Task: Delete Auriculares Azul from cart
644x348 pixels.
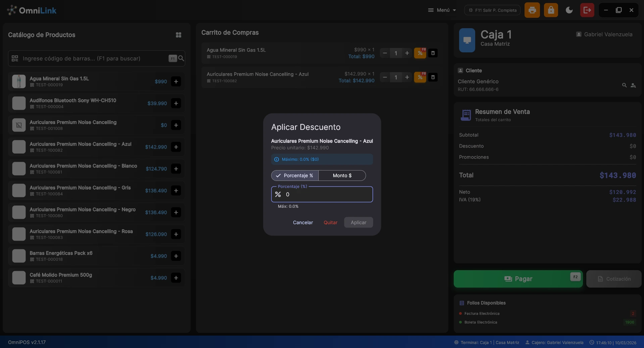Action: (433, 77)
